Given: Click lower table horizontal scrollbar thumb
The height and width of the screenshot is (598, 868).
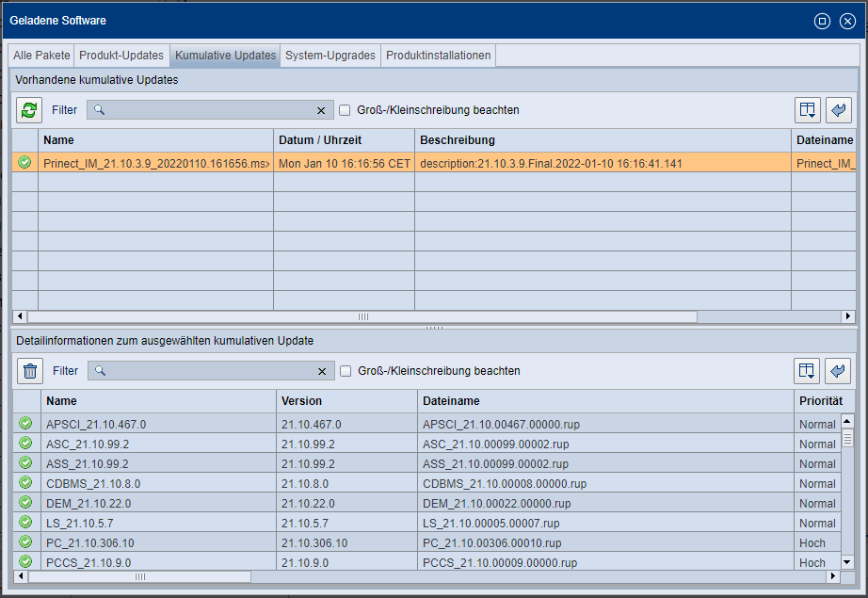Looking at the screenshot, I should pyautogui.click(x=139, y=576).
